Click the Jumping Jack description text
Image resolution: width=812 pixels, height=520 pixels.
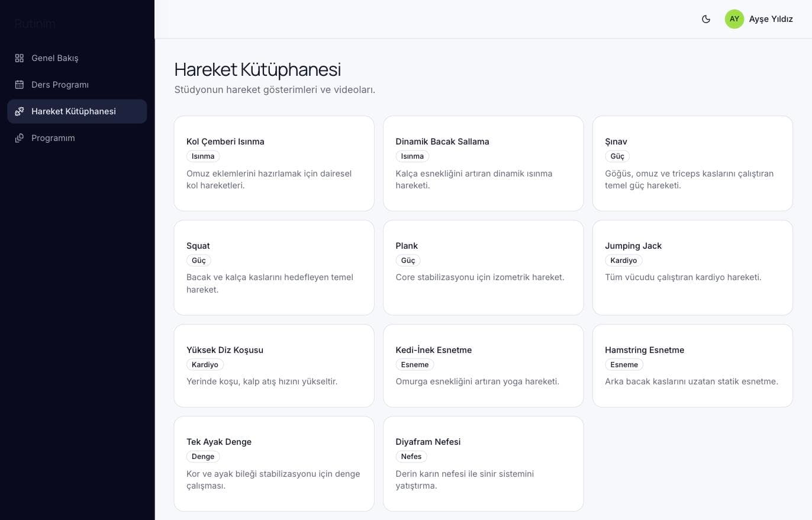pos(683,277)
